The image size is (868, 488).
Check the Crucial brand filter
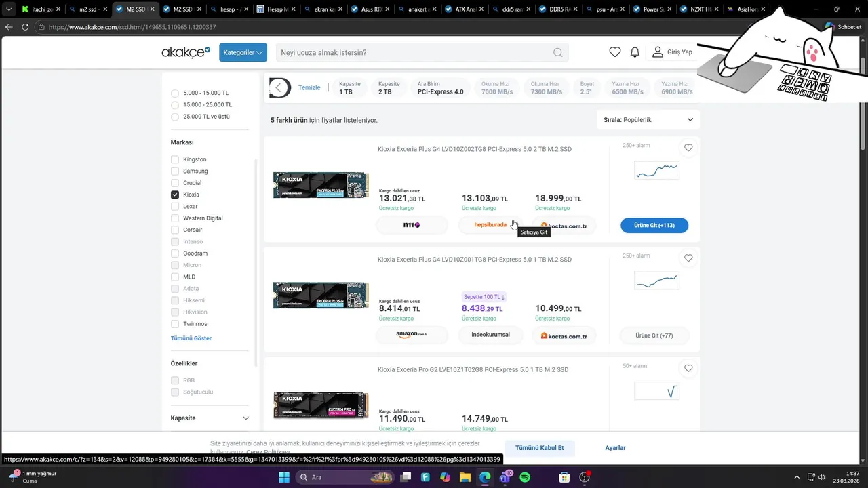point(175,183)
